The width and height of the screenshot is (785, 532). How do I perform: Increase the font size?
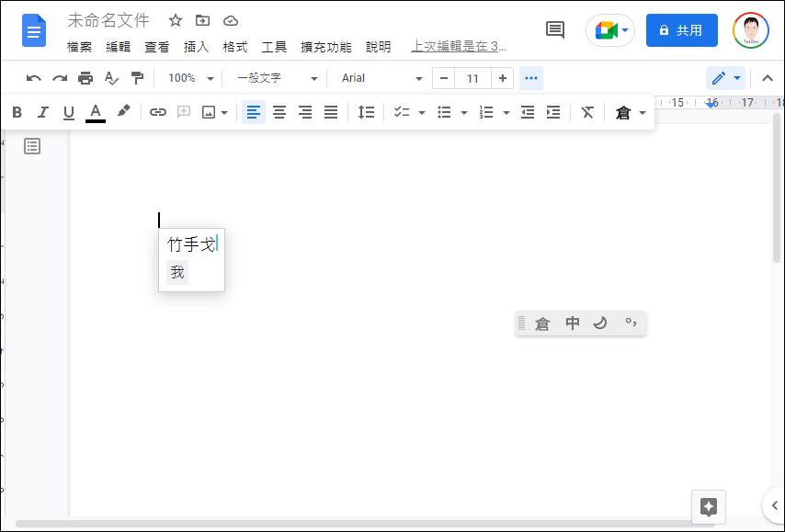point(503,79)
